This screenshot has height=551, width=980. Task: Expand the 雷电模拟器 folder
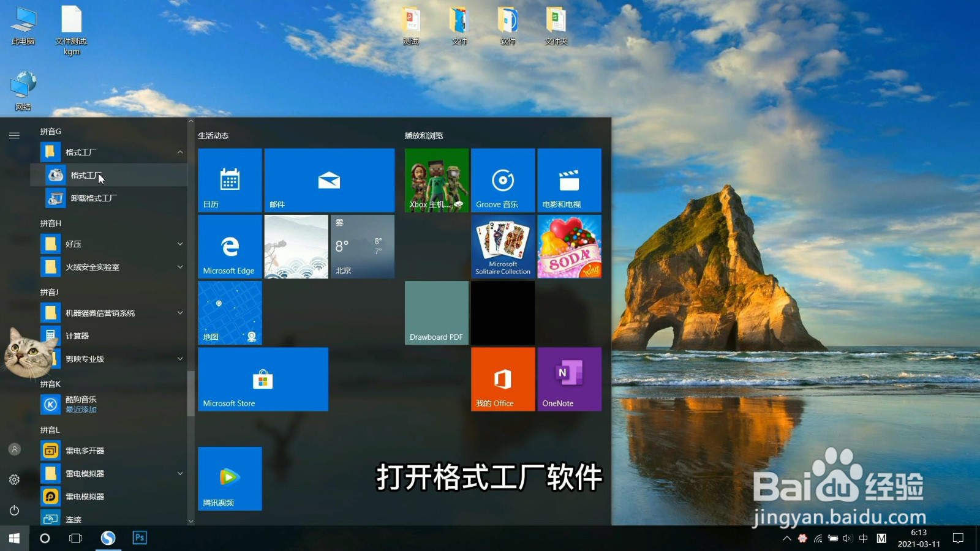(x=180, y=473)
